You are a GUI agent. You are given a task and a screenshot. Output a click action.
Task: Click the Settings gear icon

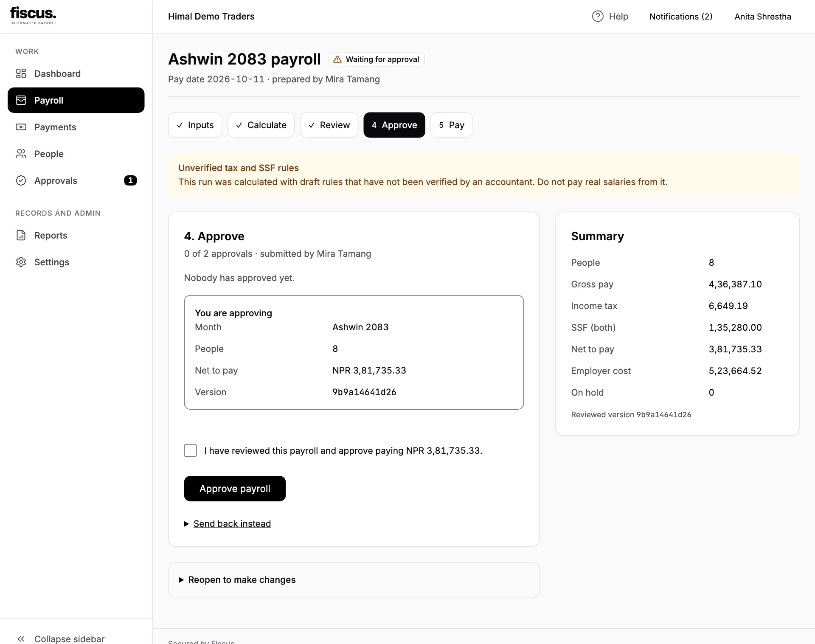coord(21,262)
